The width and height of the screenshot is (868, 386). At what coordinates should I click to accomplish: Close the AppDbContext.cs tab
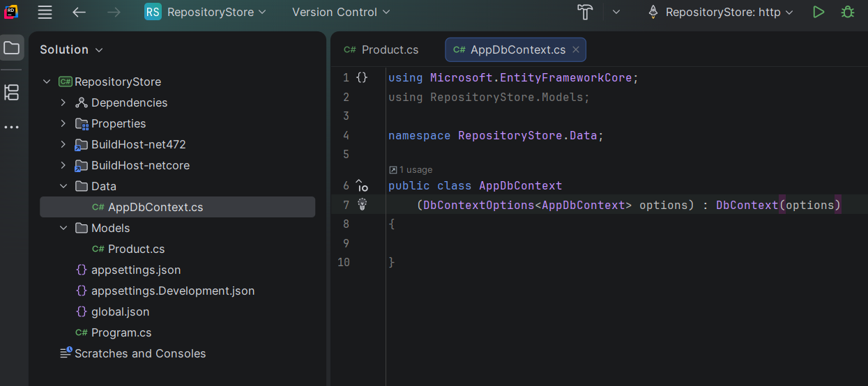point(576,49)
